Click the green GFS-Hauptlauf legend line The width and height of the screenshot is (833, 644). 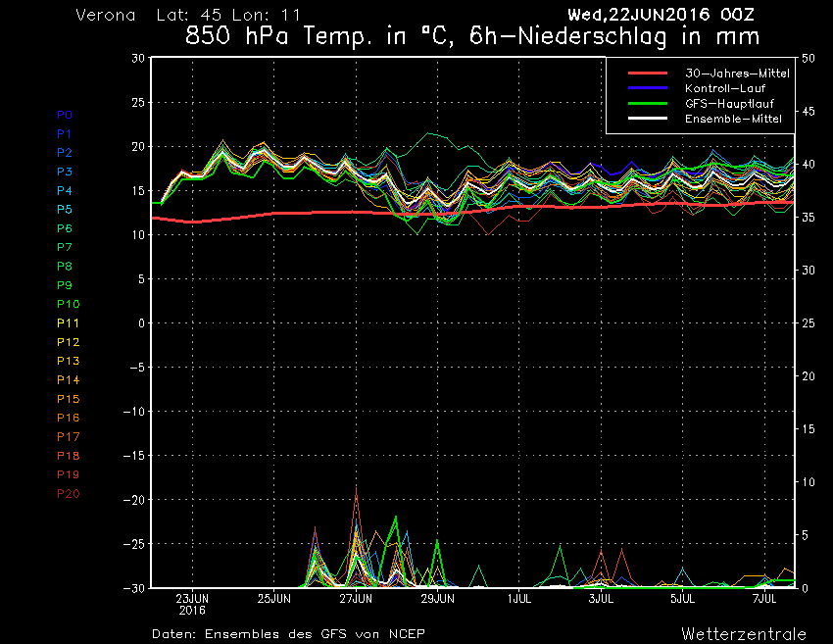(648, 104)
